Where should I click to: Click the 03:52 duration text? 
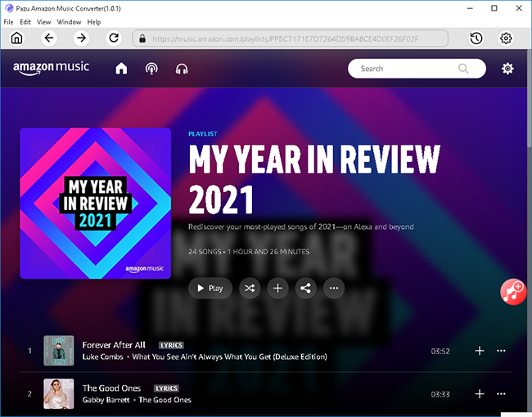click(x=440, y=352)
